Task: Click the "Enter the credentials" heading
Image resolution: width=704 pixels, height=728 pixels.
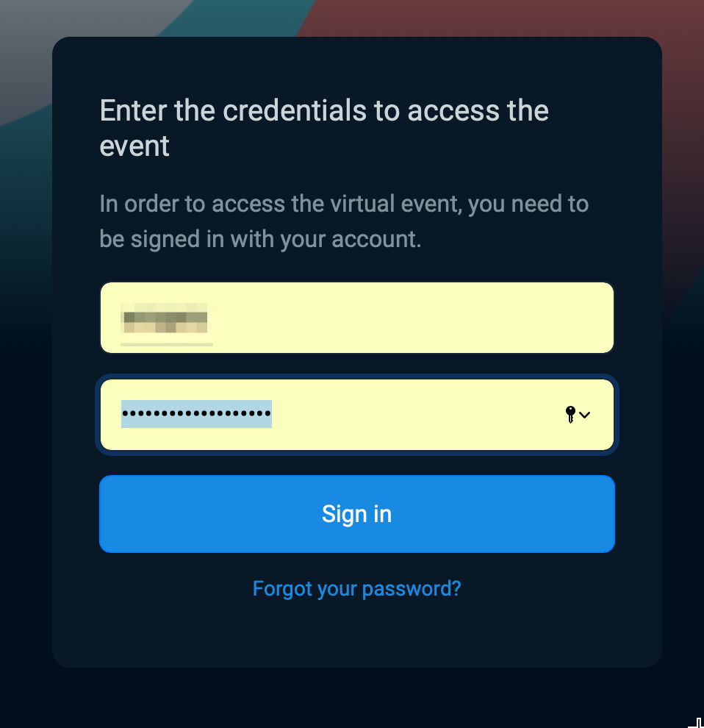Action: point(324,111)
